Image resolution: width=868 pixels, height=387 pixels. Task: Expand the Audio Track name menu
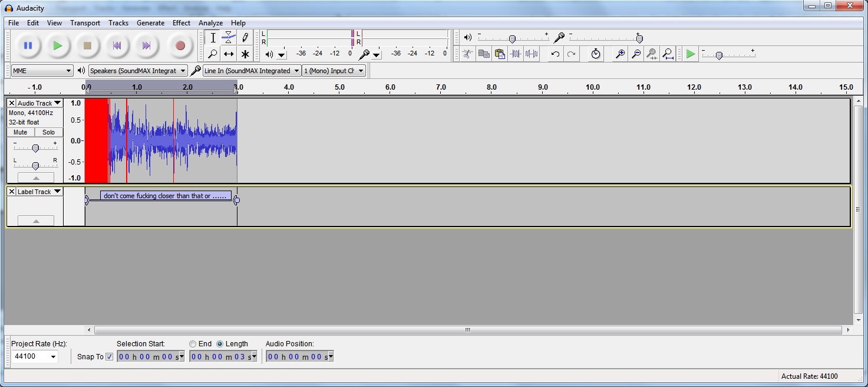(x=57, y=103)
